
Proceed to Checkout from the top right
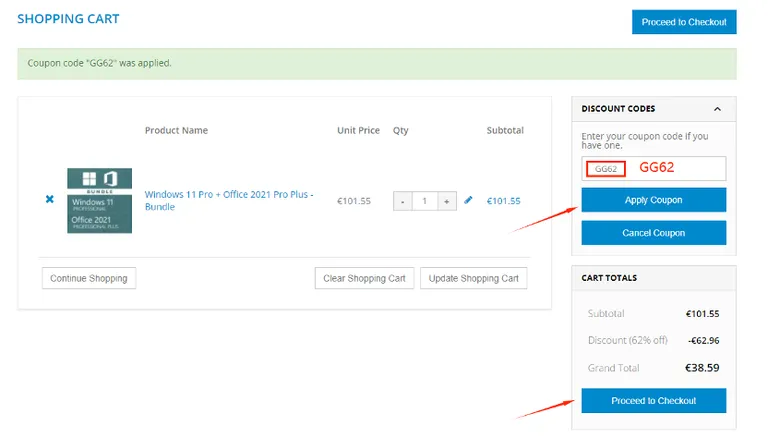point(684,22)
